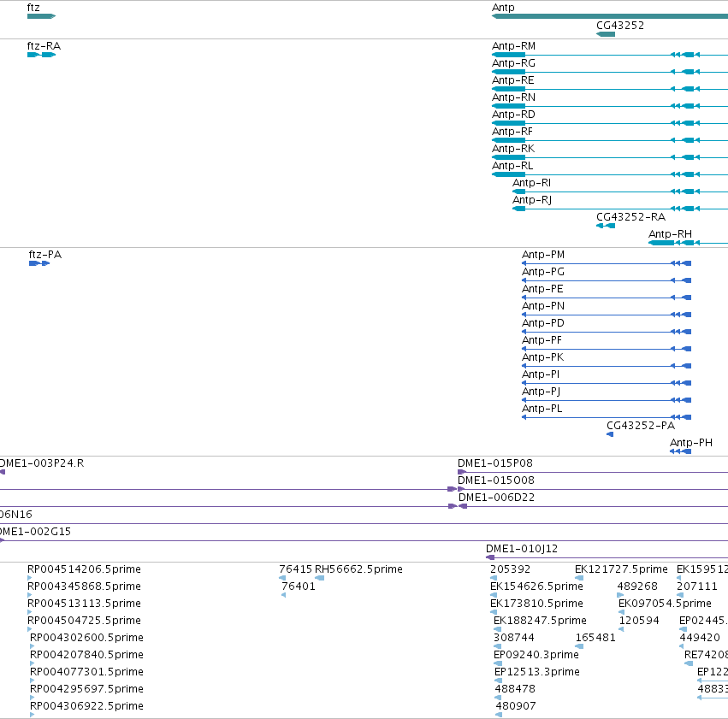
Task: Click the EK188247.5prime EST label
Action: tap(540, 621)
